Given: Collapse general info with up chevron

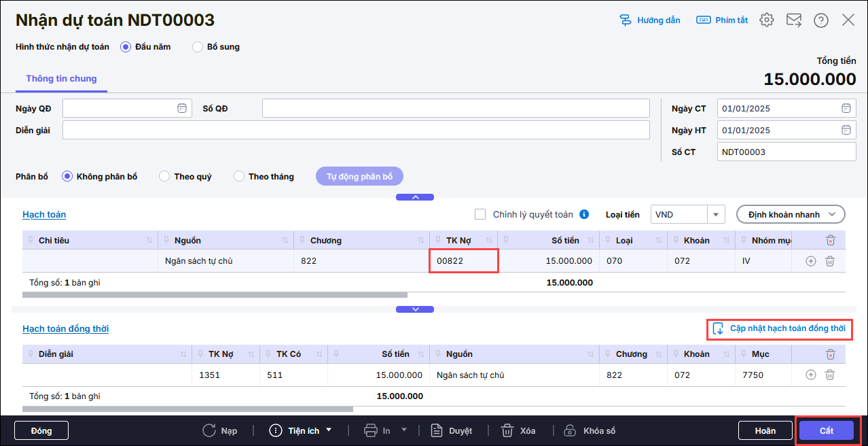Looking at the screenshot, I should pos(415,197).
